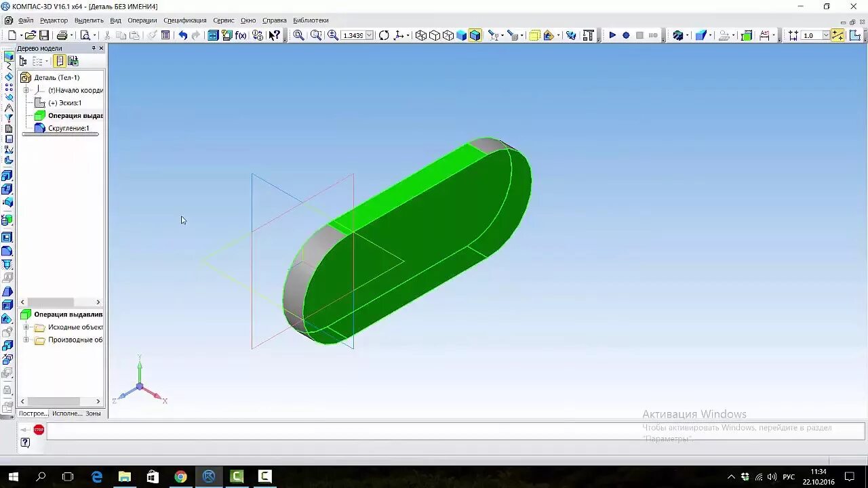Open the Спецификация menu
868x488 pixels.
(x=185, y=20)
